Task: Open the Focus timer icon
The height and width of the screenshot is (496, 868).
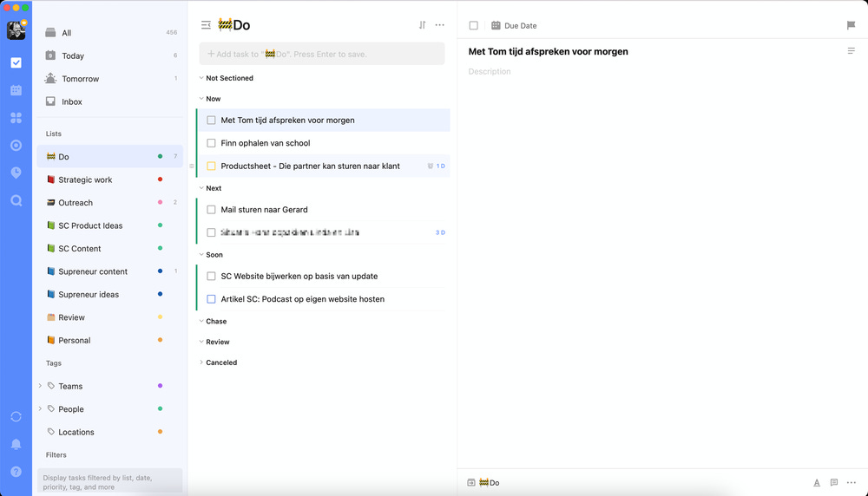Action: click(16, 146)
